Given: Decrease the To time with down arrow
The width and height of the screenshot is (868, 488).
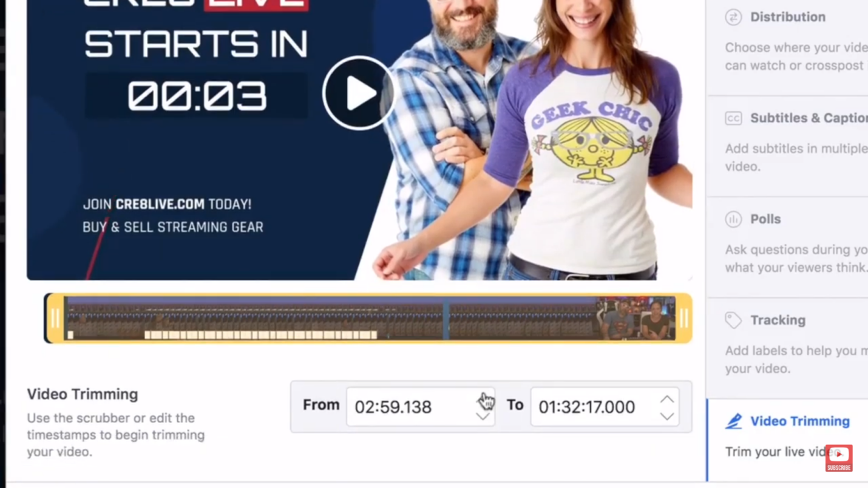Looking at the screenshot, I should point(667,416).
